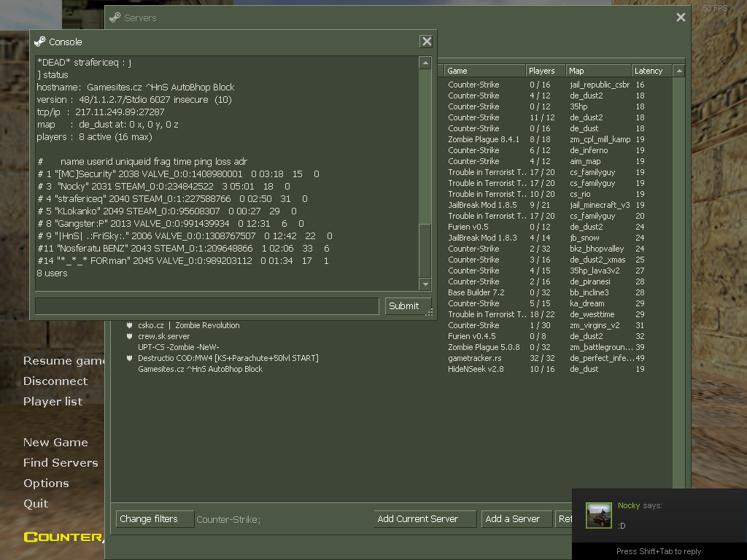The height and width of the screenshot is (560, 747).
Task: Sort servers by Players column header
Action: click(x=545, y=71)
